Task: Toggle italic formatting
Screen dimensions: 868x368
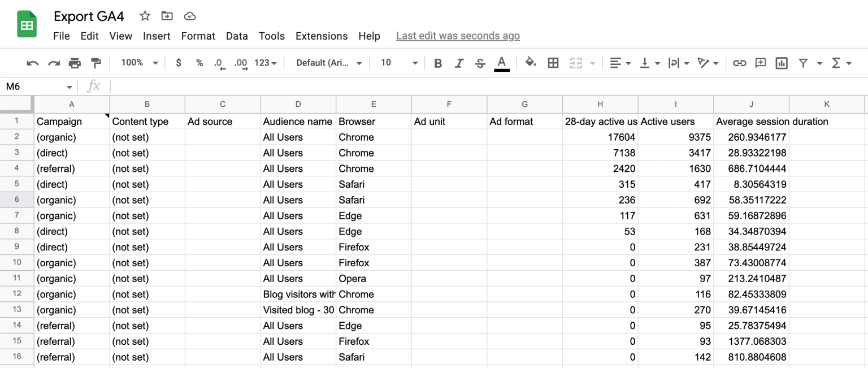Action: coord(459,63)
